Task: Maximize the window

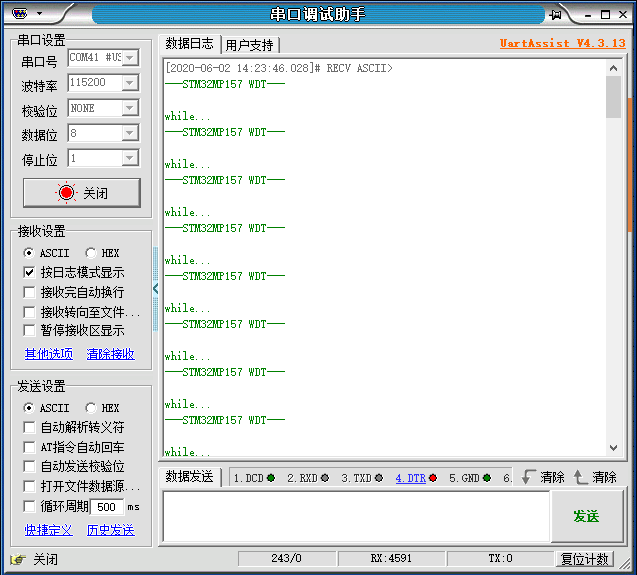Action: pyautogui.click(x=605, y=15)
